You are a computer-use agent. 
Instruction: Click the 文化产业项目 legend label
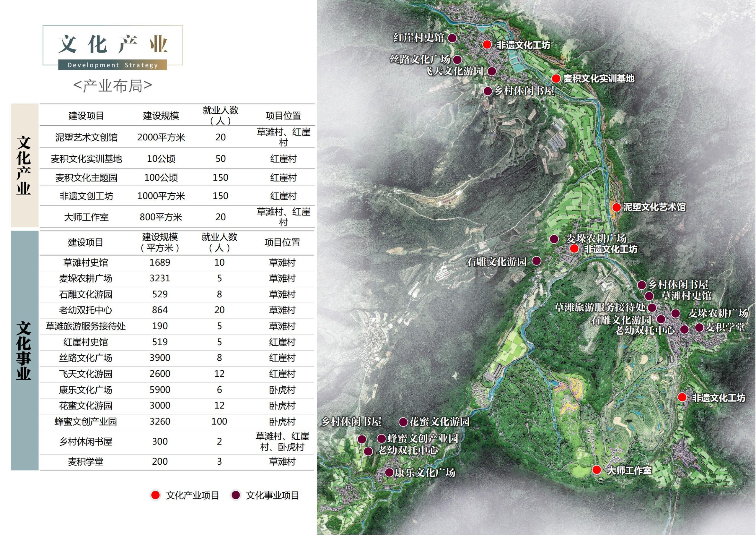click(192, 495)
